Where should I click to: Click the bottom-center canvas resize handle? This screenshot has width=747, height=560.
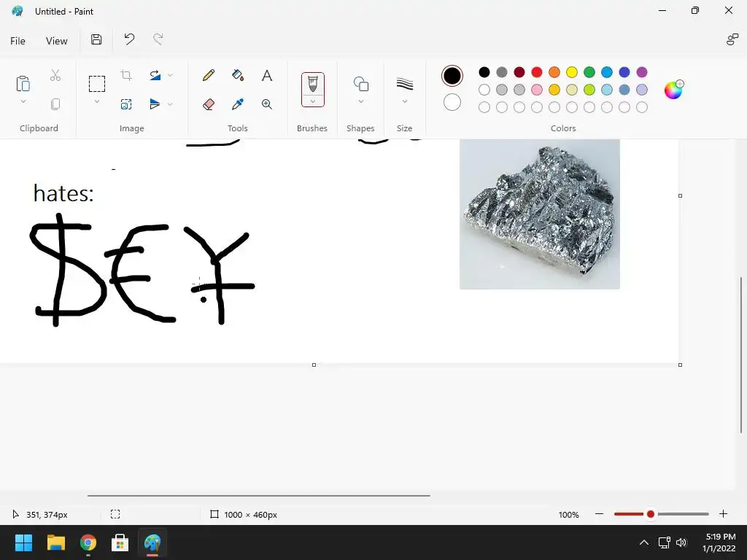pos(314,365)
